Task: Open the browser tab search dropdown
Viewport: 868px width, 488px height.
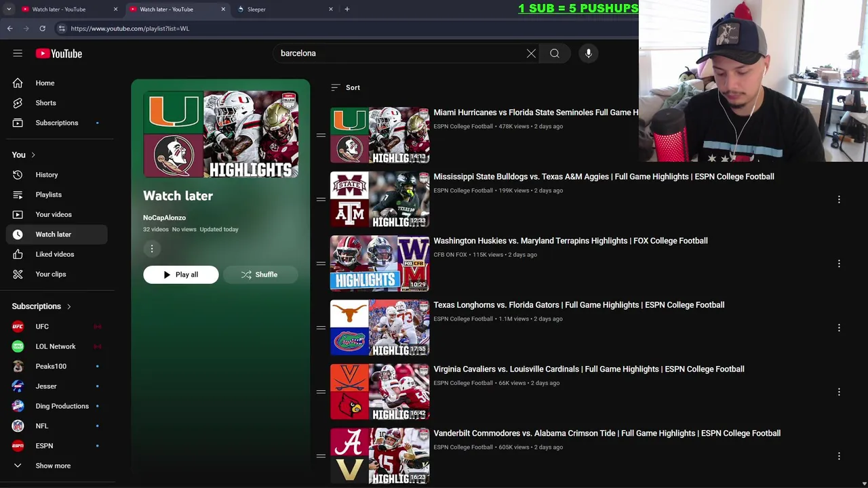Action: [8, 9]
